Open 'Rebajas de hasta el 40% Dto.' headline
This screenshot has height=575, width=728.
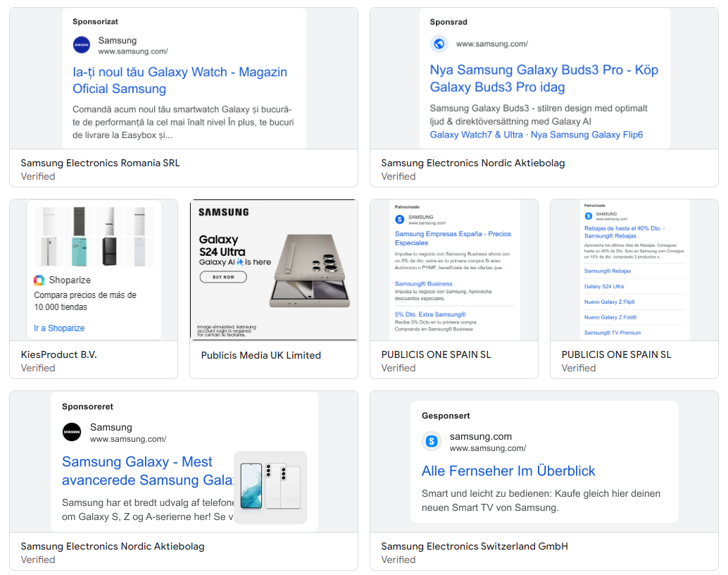(625, 232)
